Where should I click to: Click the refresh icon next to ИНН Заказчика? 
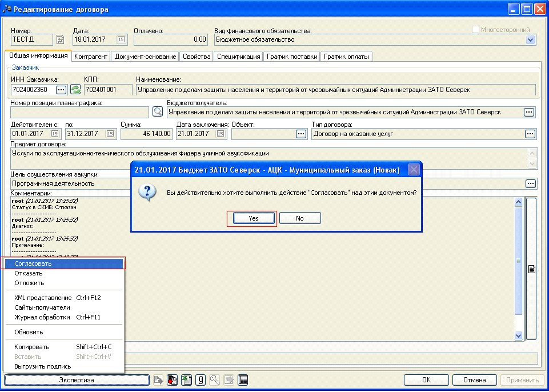pyautogui.click(x=75, y=90)
